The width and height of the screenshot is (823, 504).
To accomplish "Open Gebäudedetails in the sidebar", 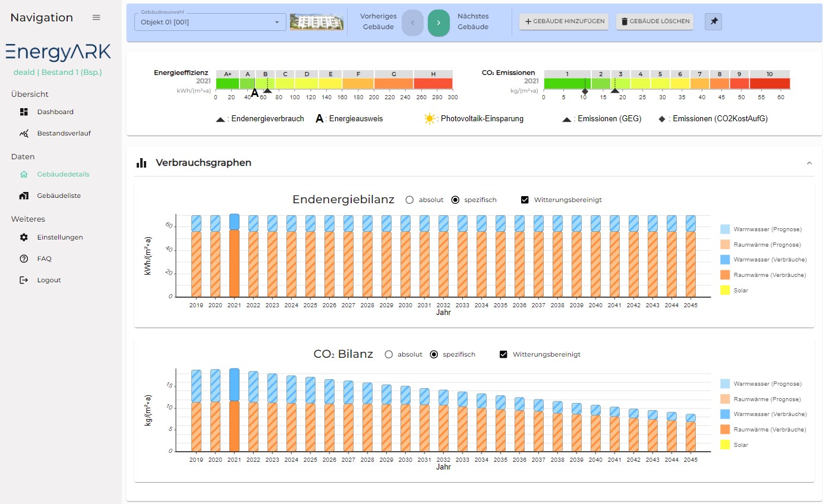I will 62,174.
